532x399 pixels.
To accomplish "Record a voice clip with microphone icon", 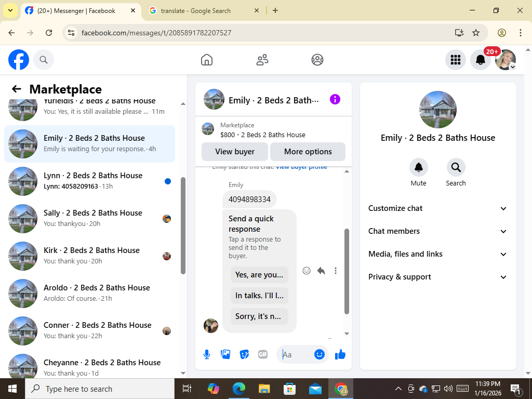I will pos(207,354).
